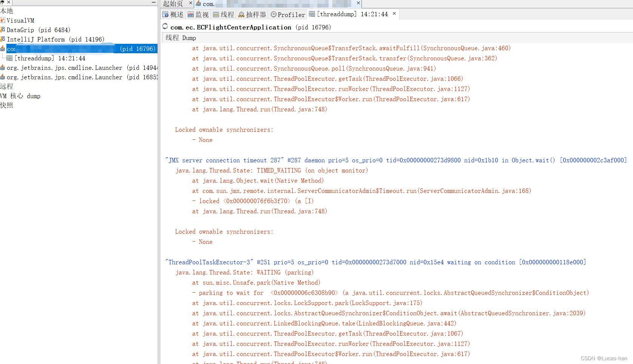
Task: Click the LockSupport.park(LockSupport.java:175) line
Action: pos(307,303)
